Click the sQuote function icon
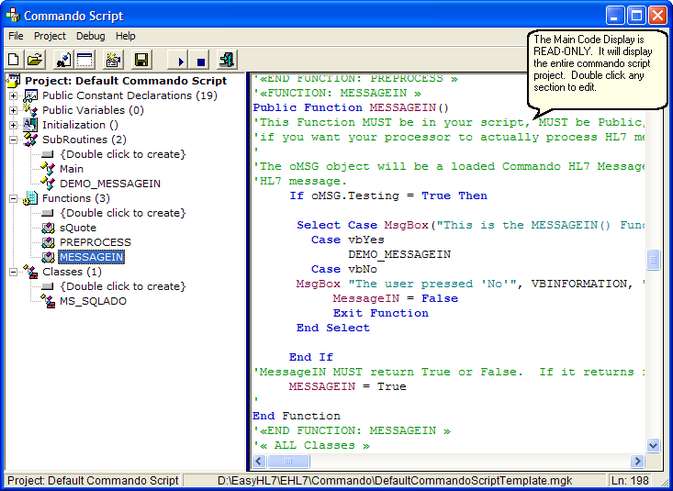This screenshot has height=491, width=673. [48, 227]
